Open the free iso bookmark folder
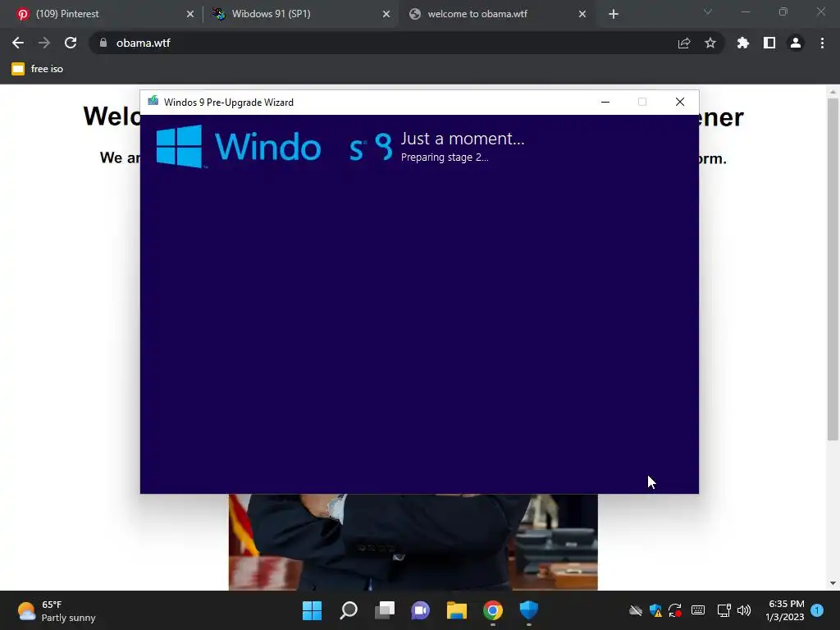 click(38, 69)
